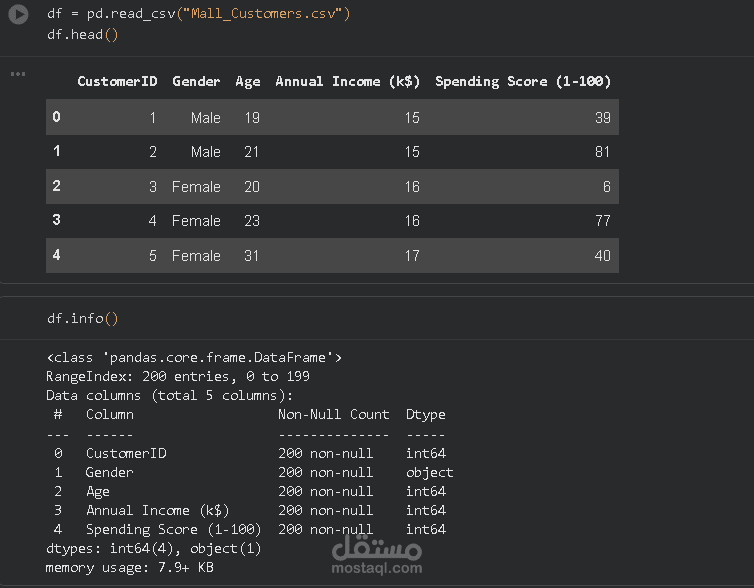This screenshot has width=754, height=588.
Task: Select the CustomerID column header
Action: 117,81
